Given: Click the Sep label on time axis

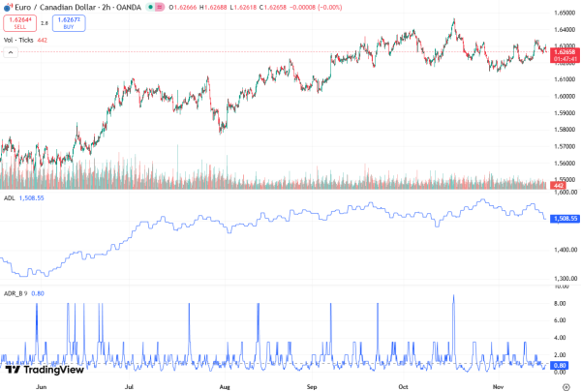Looking at the screenshot, I should pyautogui.click(x=312, y=385).
